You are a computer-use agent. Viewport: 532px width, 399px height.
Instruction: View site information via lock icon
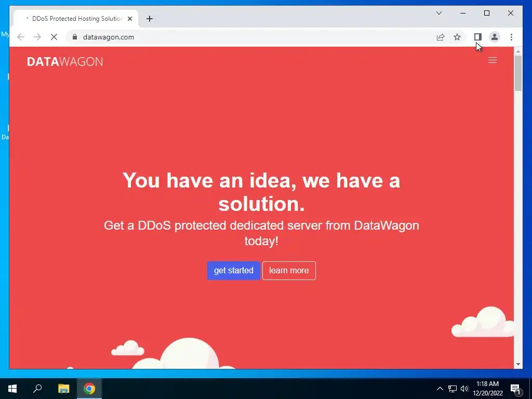coord(75,37)
